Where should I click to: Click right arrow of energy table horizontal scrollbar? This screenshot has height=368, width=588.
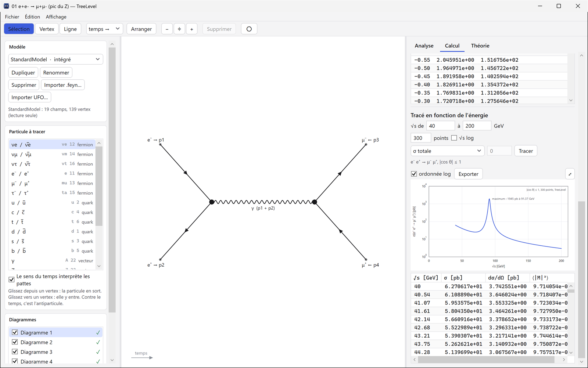(564, 360)
